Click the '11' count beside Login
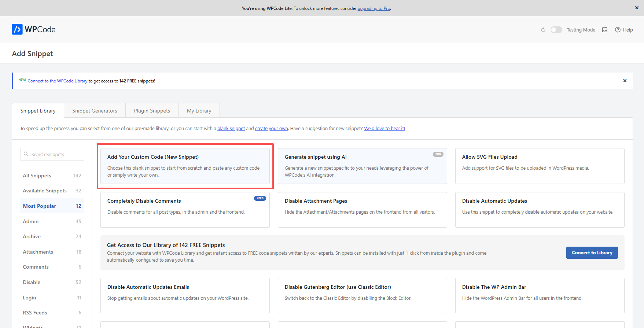This screenshot has width=644, height=328. [79, 298]
